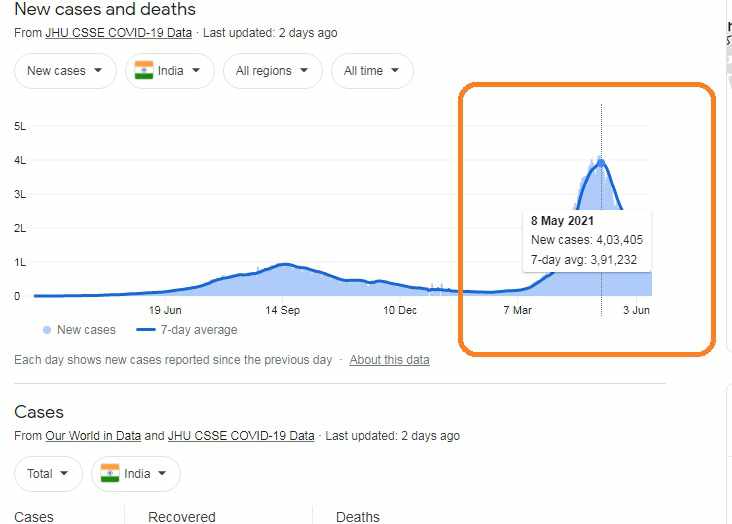Click the chart peak at the dotted marker line

[601, 160]
